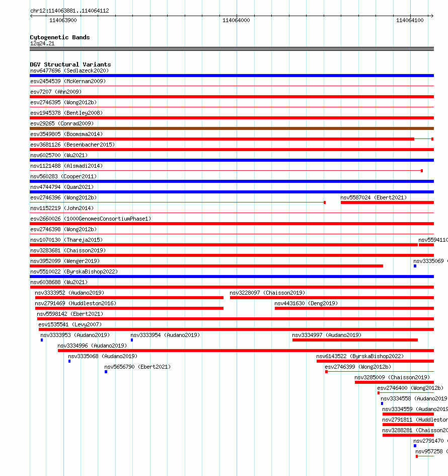Click nsv5510022 (ByrskaBishop2022) label
This screenshot has height=476, width=448.
74,271
